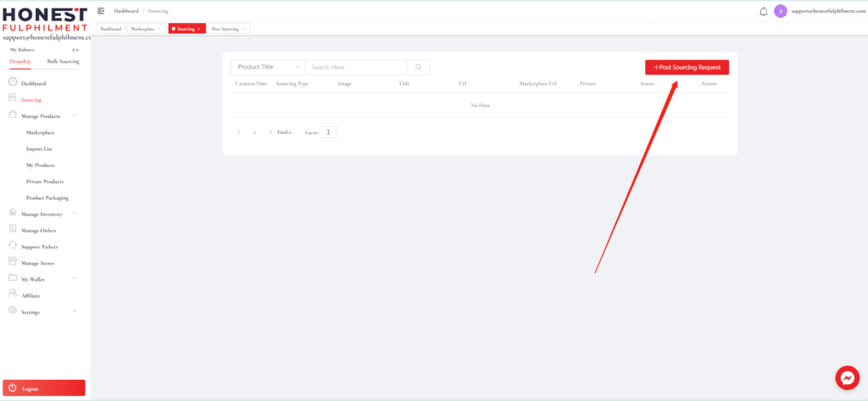
Task: Click the Affiliate person icon
Action: pyautogui.click(x=13, y=294)
